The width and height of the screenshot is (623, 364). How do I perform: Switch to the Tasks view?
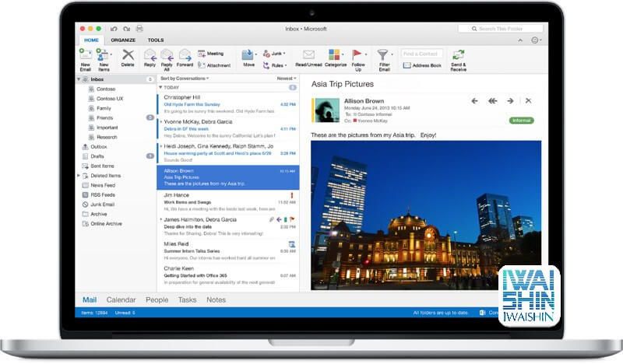tap(187, 299)
